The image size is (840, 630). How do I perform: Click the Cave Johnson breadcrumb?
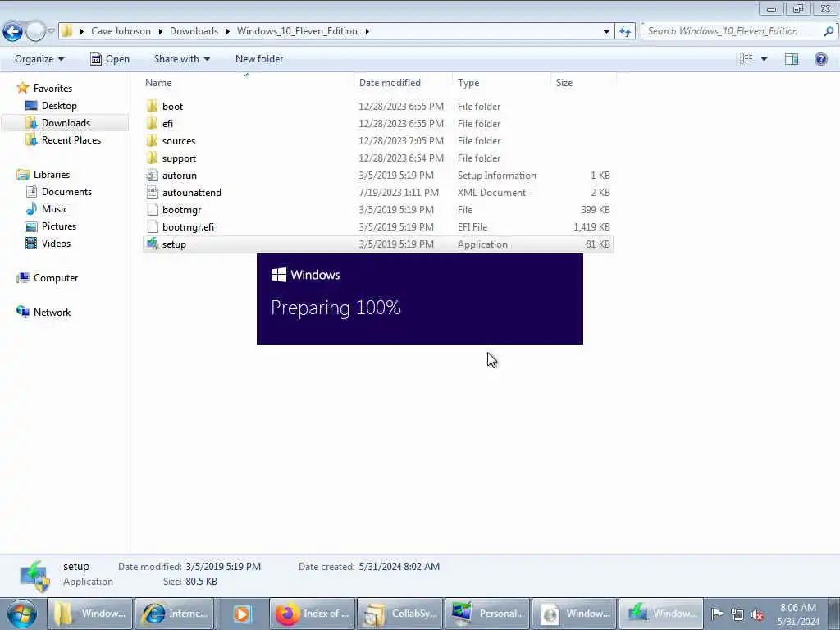click(x=121, y=31)
